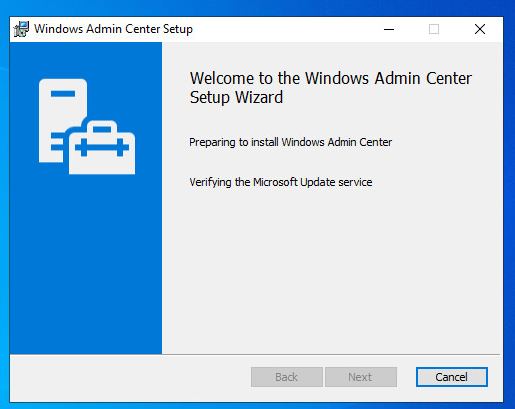Viewport: 515px width, 409px height.
Task: Click the "Windows Admin Center Setup" title text
Action: 113,29
